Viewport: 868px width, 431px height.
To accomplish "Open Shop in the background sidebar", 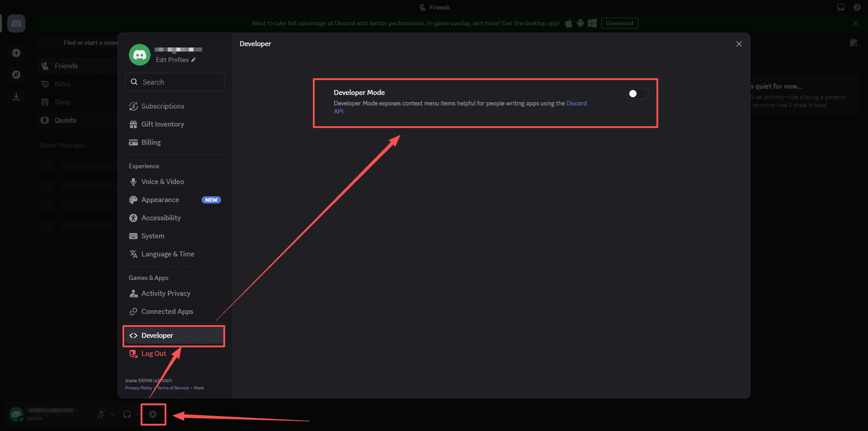I will pyautogui.click(x=77, y=102).
